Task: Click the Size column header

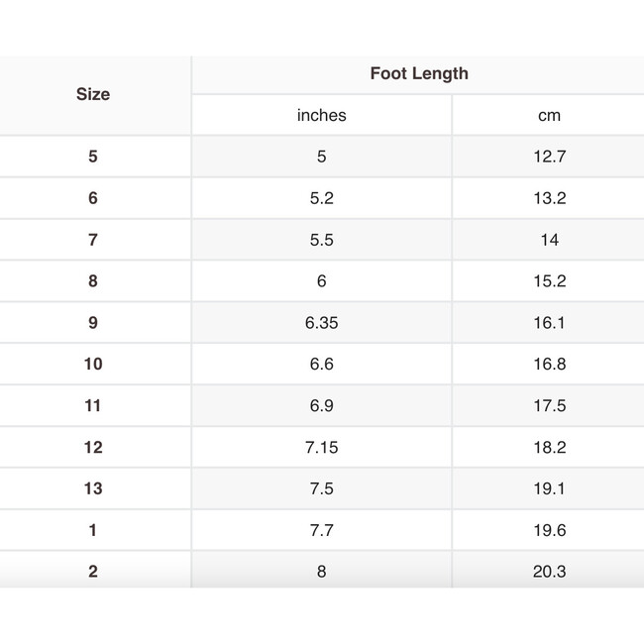Action: pos(93,94)
